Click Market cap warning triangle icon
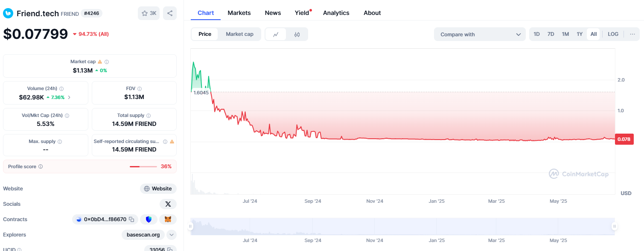 click(x=100, y=62)
